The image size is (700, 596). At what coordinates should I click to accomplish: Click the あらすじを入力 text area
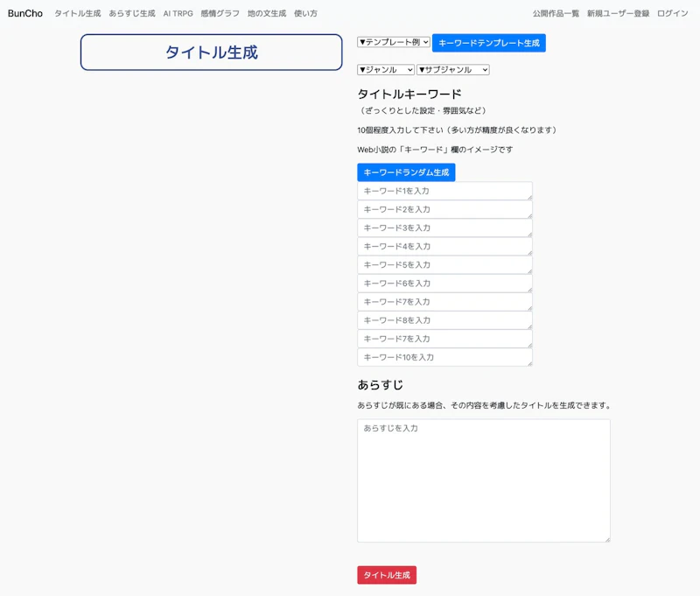(x=483, y=480)
